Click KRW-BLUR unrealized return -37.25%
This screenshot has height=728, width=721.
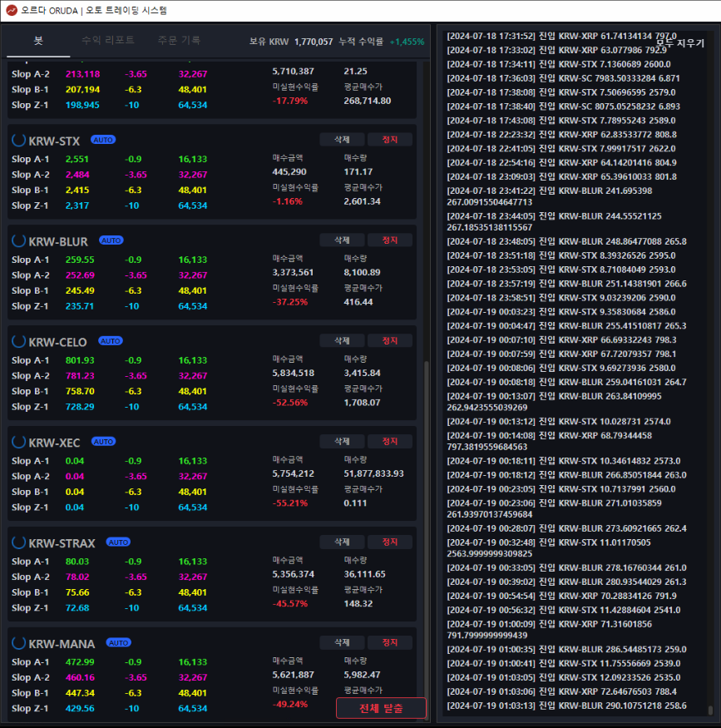290,302
